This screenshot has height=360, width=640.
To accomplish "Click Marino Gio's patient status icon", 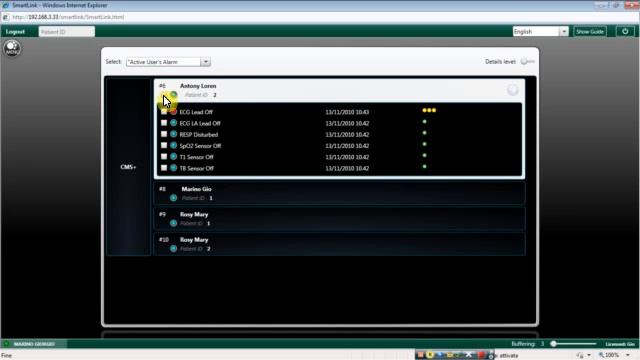I will (173, 198).
